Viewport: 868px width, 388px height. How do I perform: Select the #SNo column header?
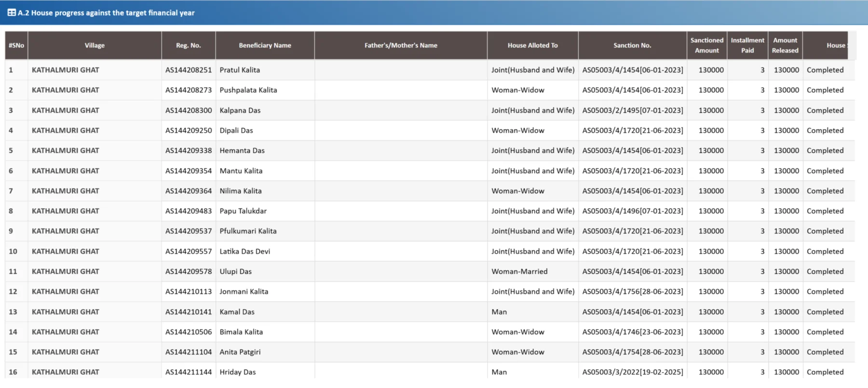[16, 45]
